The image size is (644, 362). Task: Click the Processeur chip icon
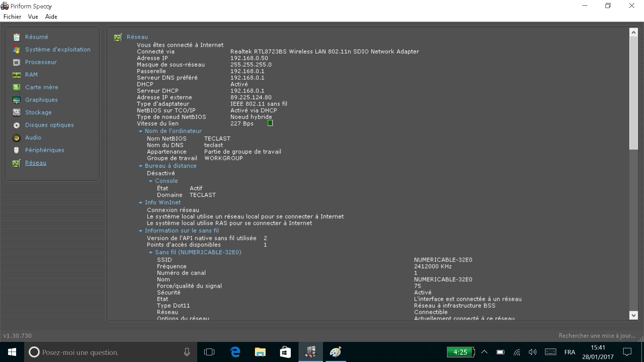pos(16,62)
